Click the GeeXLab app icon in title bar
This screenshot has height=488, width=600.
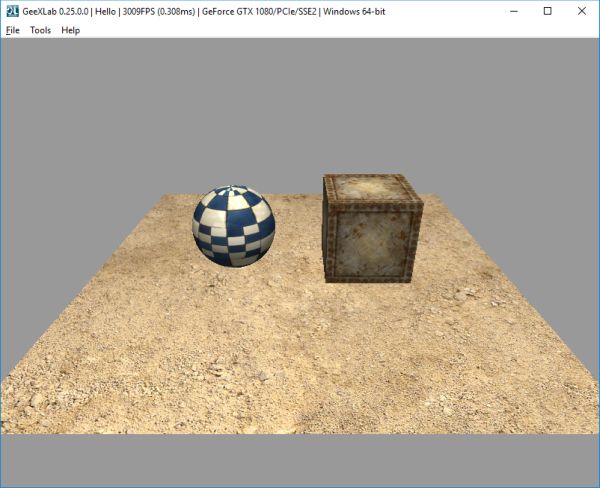tap(12, 11)
